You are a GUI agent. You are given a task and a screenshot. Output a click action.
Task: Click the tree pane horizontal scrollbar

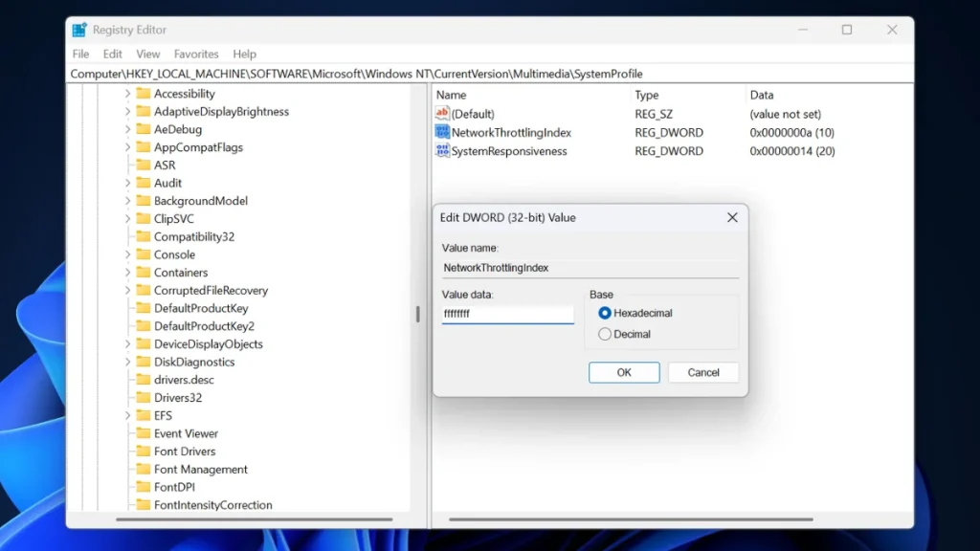tap(255, 519)
